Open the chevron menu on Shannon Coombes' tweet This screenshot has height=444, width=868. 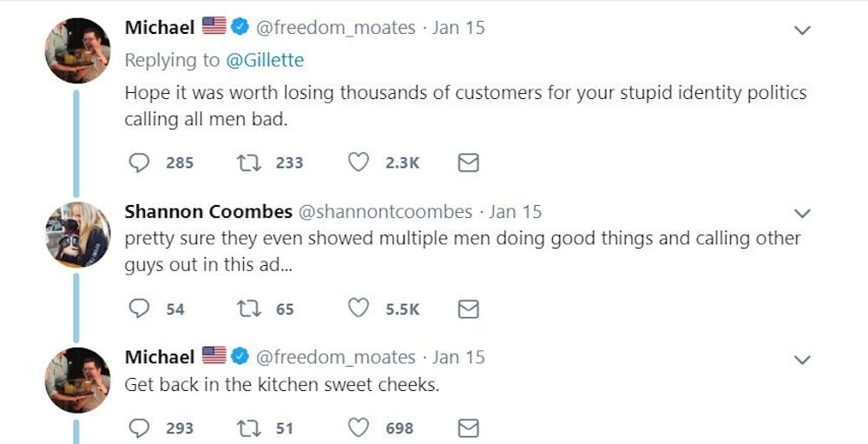(803, 214)
